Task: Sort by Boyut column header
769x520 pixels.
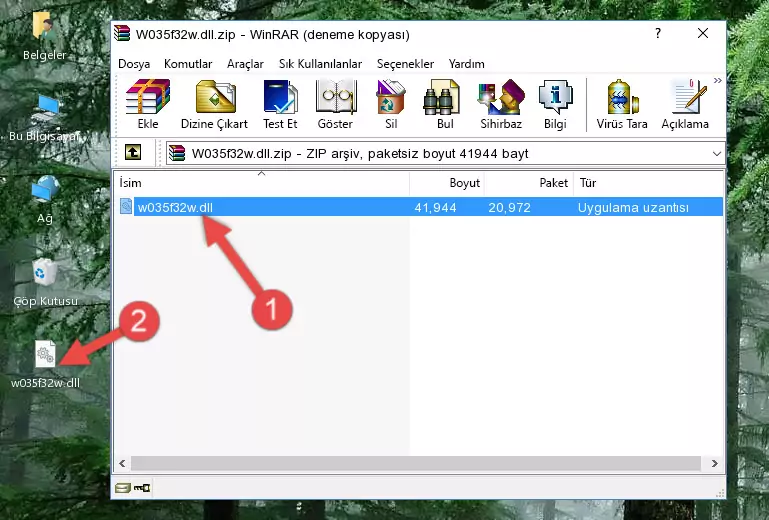Action: (x=447, y=182)
